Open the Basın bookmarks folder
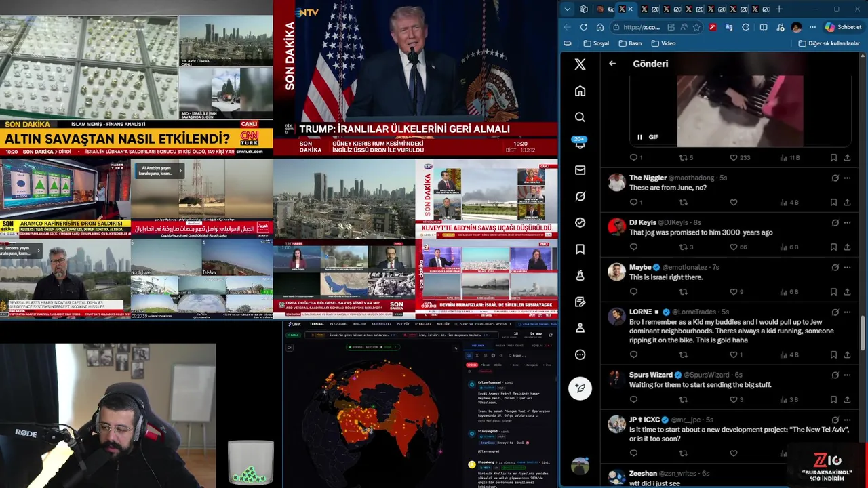This screenshot has width=868, height=488. [630, 43]
